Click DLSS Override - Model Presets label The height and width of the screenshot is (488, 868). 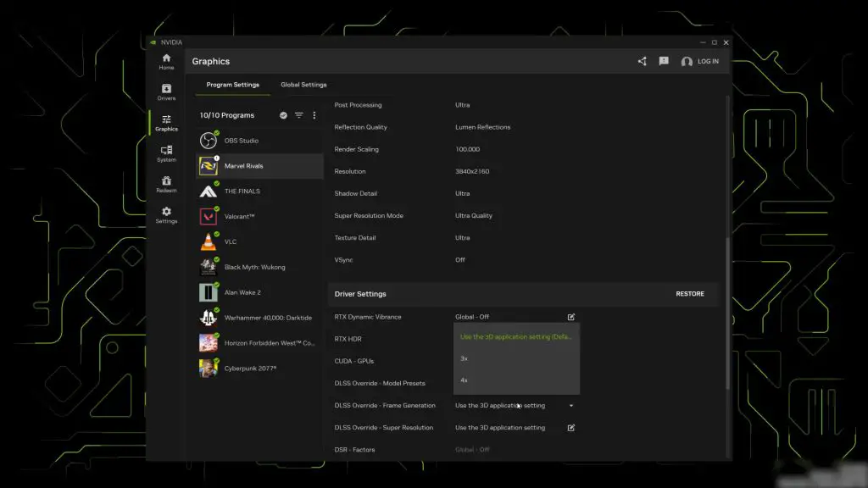(380, 384)
